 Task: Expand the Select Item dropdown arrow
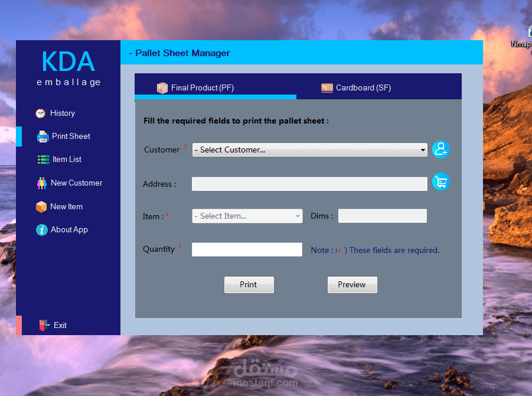tap(298, 216)
